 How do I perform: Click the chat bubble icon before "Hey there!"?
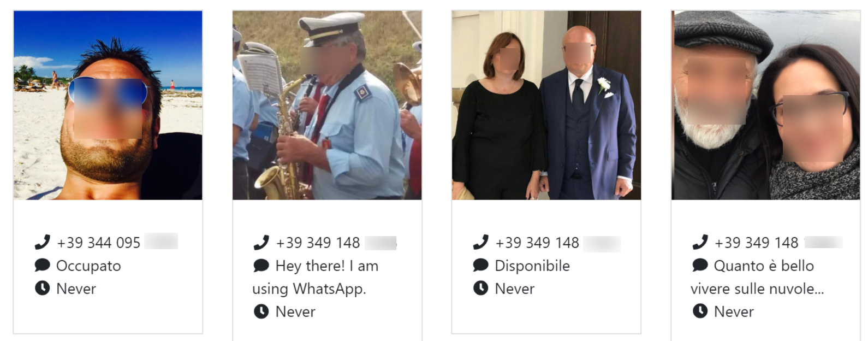coord(261,265)
